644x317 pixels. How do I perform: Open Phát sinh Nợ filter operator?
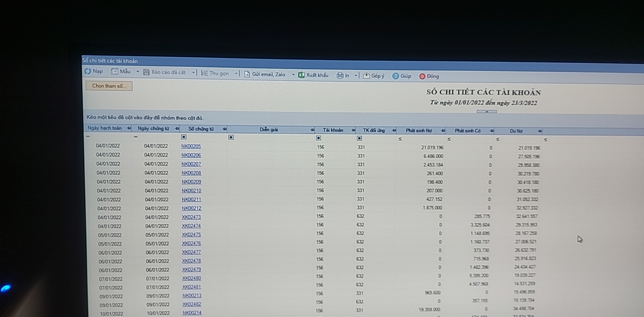tap(400, 139)
